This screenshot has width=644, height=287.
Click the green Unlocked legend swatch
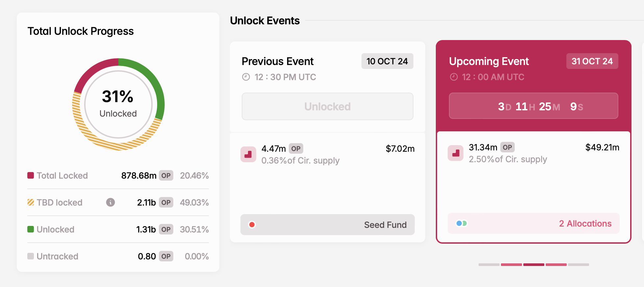31,229
